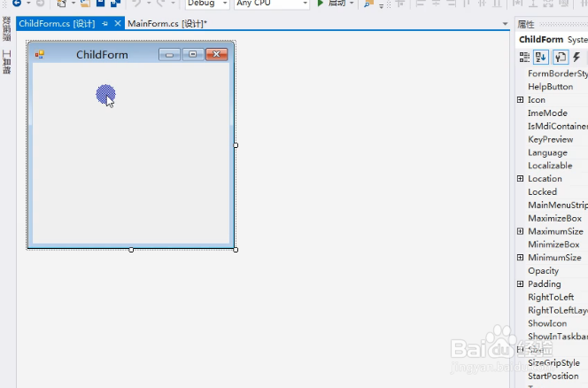
Task: Expand the MaximumSize property
Action: (520, 231)
